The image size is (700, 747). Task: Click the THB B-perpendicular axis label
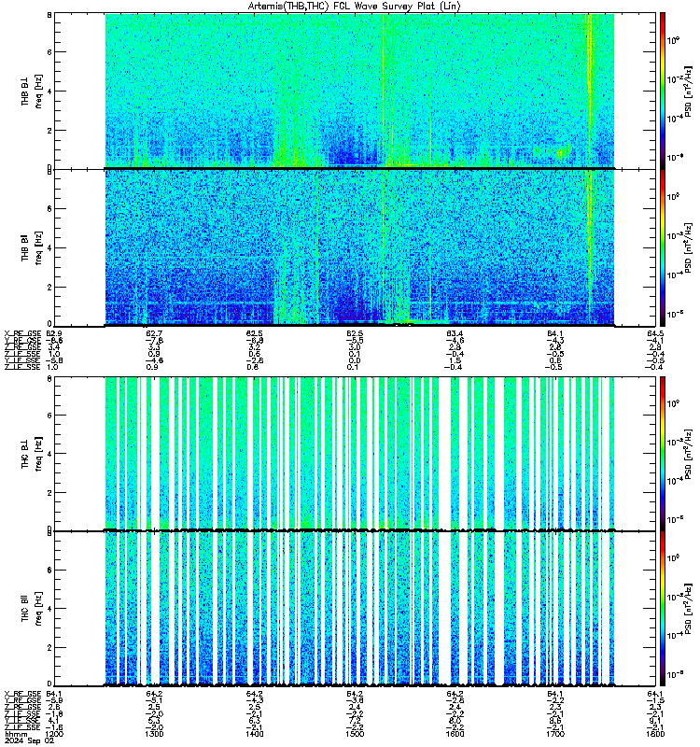[32, 91]
